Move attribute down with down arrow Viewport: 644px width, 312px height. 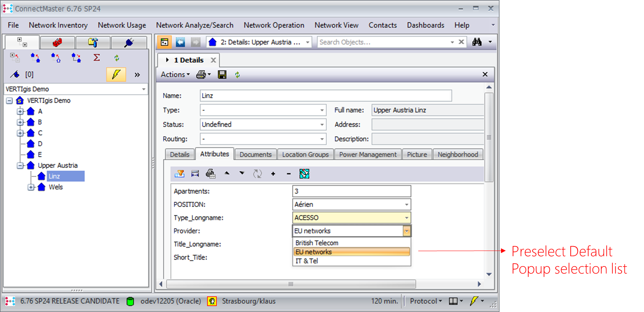(242, 173)
